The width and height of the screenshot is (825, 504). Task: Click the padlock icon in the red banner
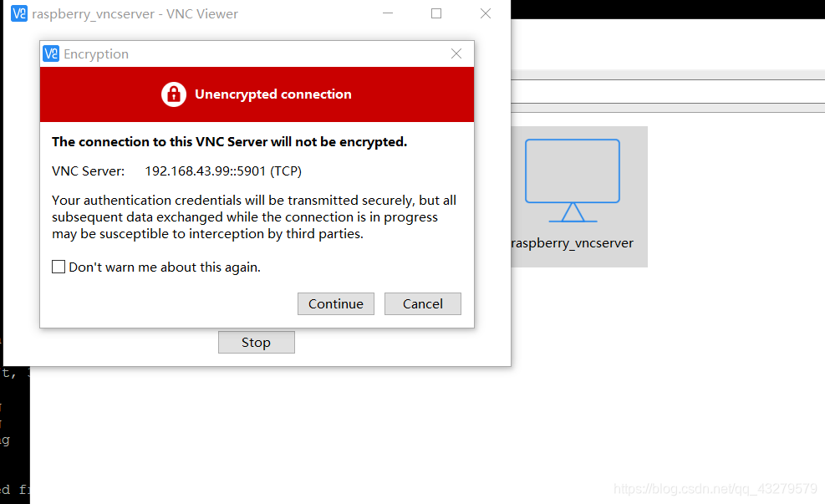click(174, 94)
